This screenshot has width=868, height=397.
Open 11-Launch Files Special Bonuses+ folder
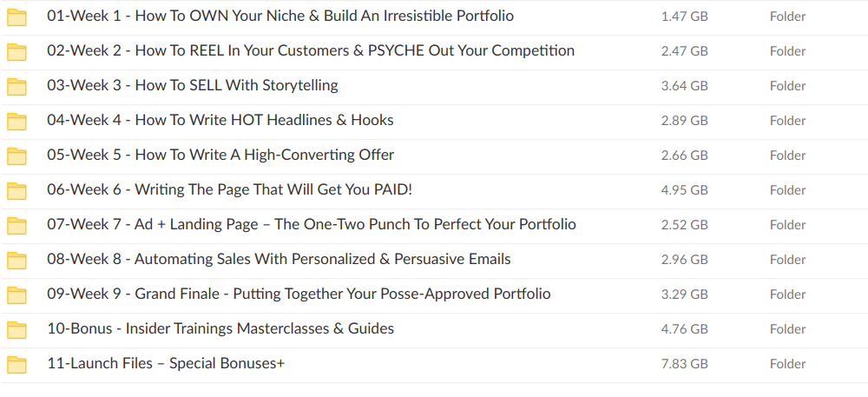(x=166, y=363)
